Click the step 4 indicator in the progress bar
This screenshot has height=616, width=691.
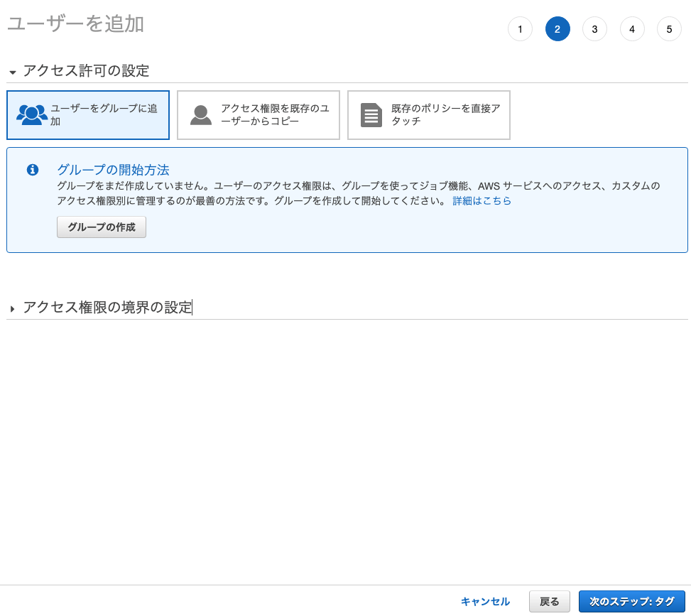coord(632,29)
